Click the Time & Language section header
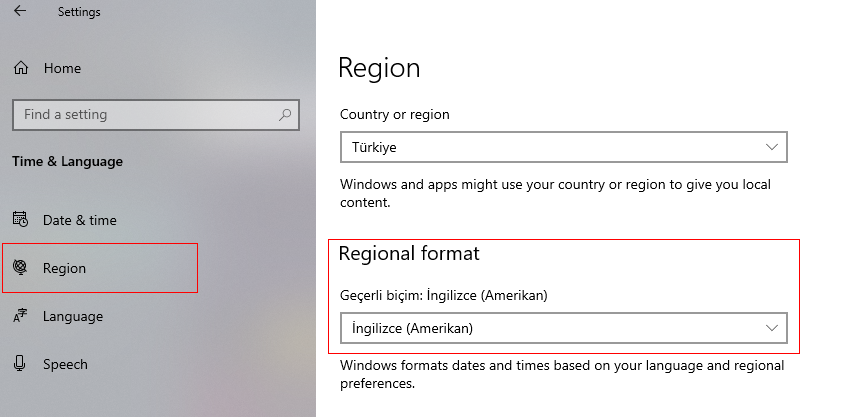Viewport: 844px width, 417px height. pyautogui.click(x=67, y=161)
